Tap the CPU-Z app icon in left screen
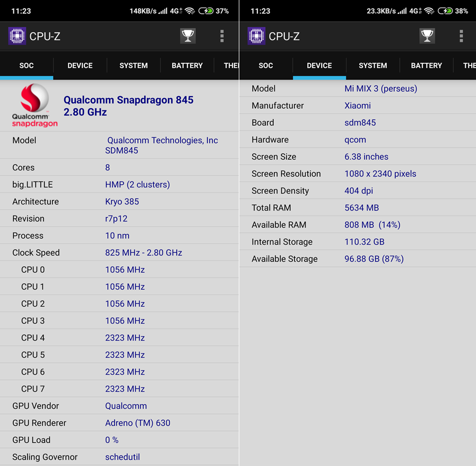Viewport: 476px width, 466px height. (x=17, y=36)
